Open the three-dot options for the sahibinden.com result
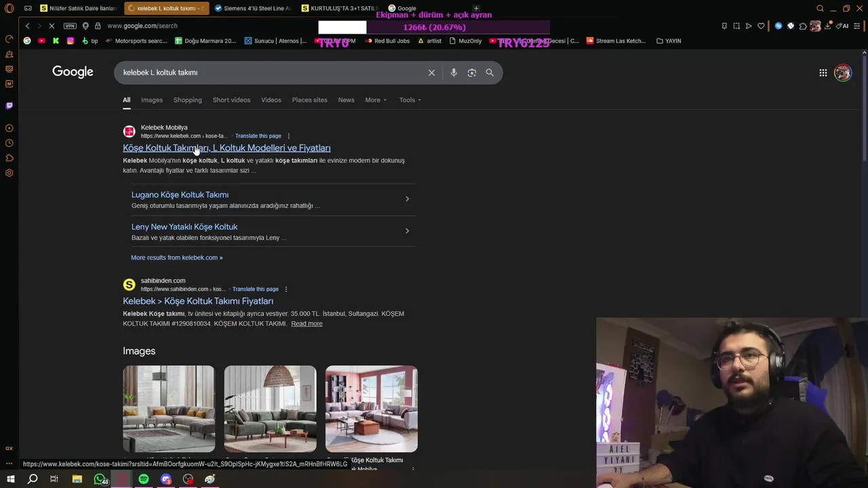The width and height of the screenshot is (868, 488). (286, 289)
